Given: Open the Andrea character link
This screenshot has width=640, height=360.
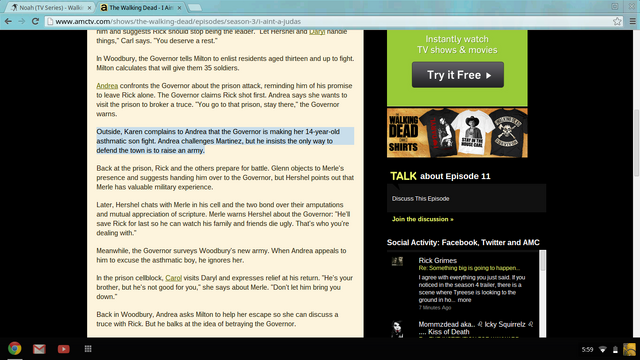Looking at the screenshot, I should 107,86.
